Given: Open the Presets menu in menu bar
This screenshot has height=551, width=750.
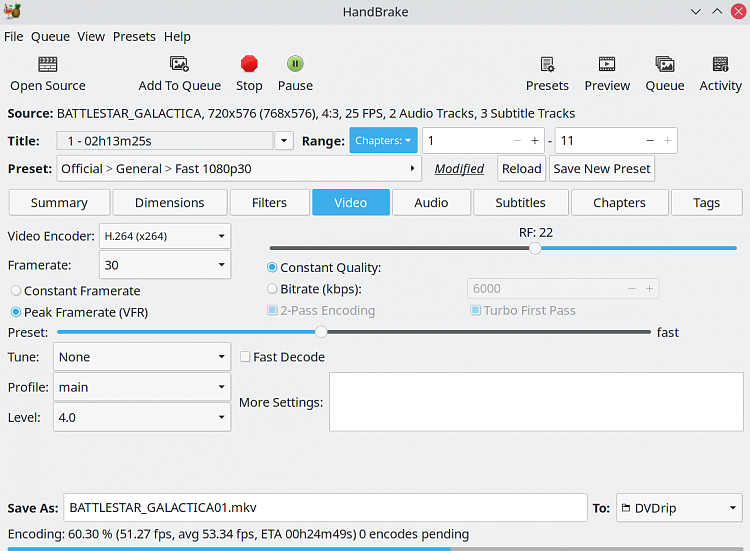Looking at the screenshot, I should [134, 37].
